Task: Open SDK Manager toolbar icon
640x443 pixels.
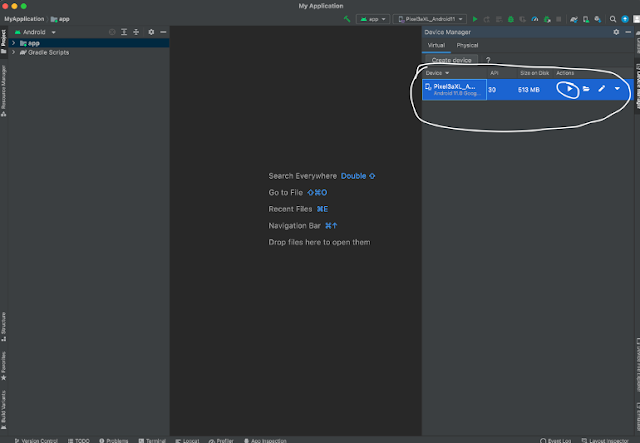Action: point(598,19)
